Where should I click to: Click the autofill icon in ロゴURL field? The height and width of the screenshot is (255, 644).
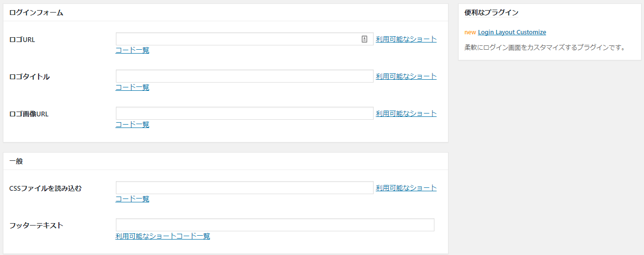click(x=364, y=39)
